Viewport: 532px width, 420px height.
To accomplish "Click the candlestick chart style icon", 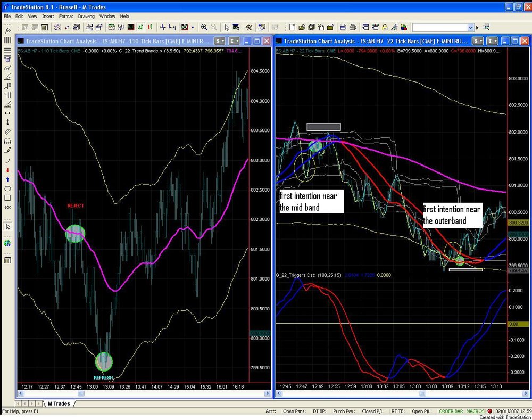I will 149,27.
